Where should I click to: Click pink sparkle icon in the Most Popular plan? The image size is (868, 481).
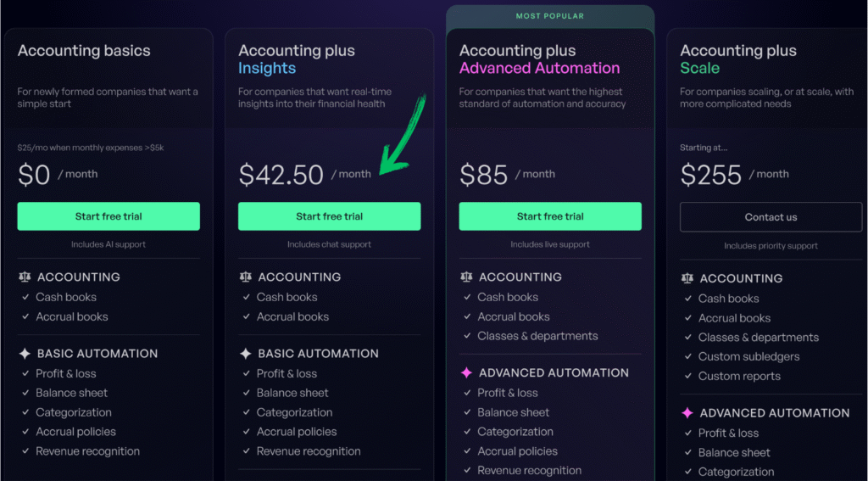466,372
